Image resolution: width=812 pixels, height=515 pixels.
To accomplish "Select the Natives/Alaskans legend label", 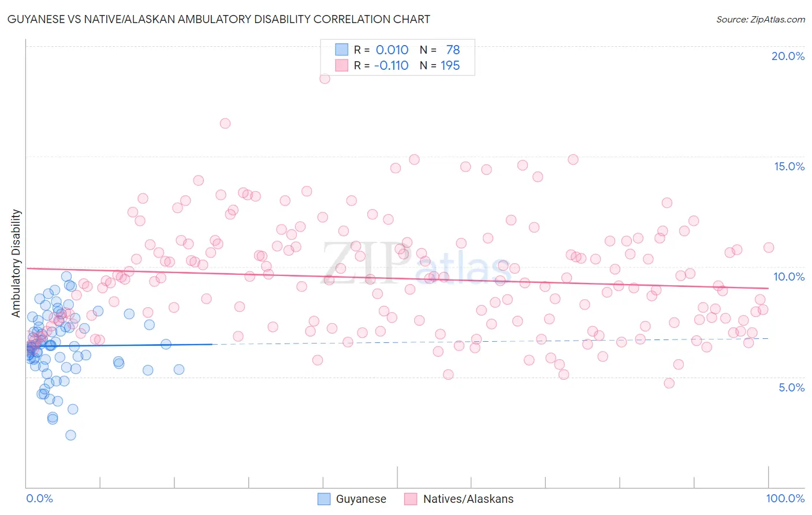I will pos(468,499).
